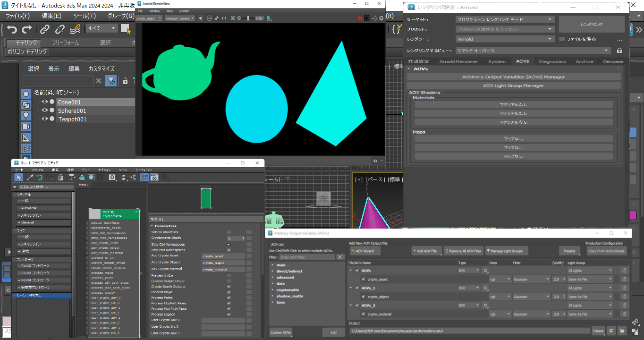
Task: Clear the Scene Explorer search field
Action: 99,81
